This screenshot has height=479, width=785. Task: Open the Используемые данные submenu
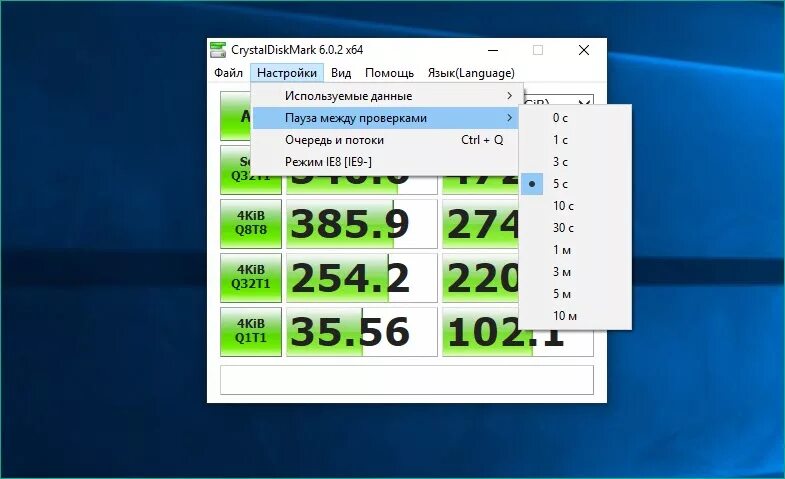[x=386, y=96]
